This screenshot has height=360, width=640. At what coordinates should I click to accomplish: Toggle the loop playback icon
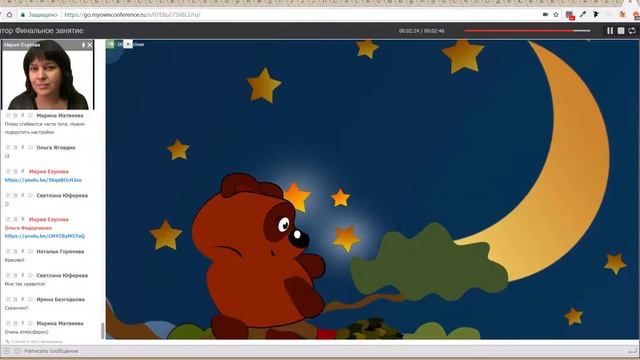coord(632,31)
